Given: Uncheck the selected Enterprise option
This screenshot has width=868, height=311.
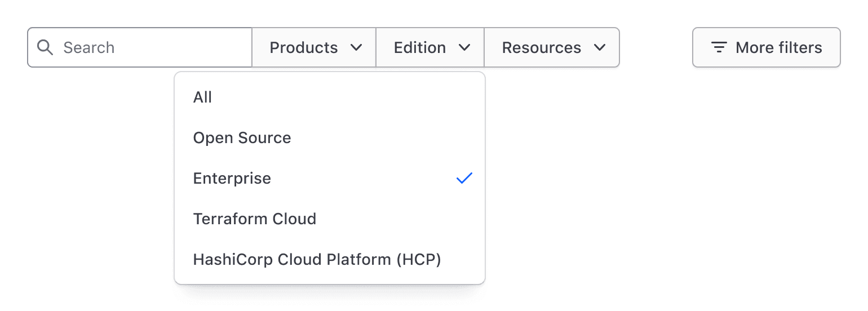Looking at the screenshot, I should point(232,179).
